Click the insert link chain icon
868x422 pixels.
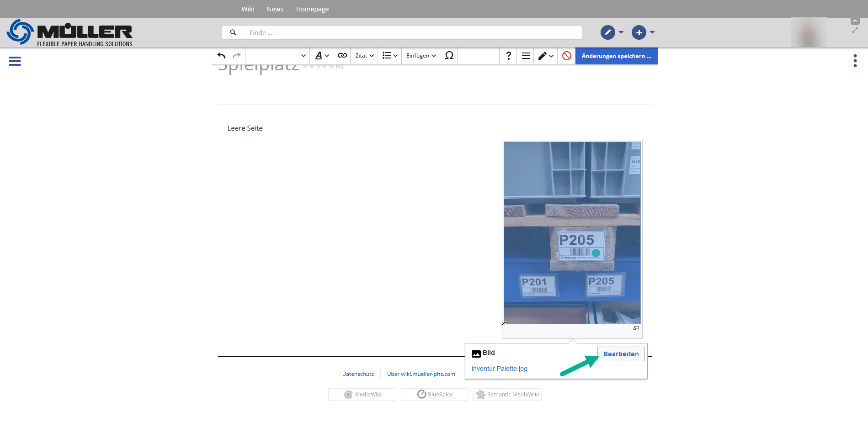point(342,56)
